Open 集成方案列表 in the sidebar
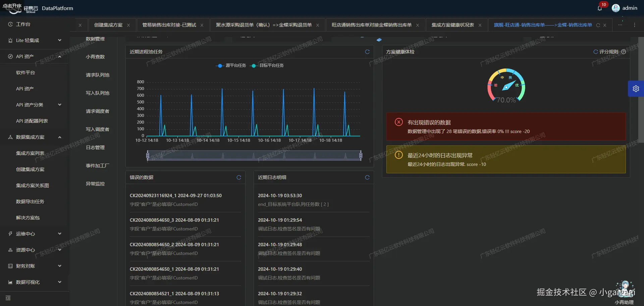Image resolution: width=644 pixels, height=306 pixels. [30, 153]
